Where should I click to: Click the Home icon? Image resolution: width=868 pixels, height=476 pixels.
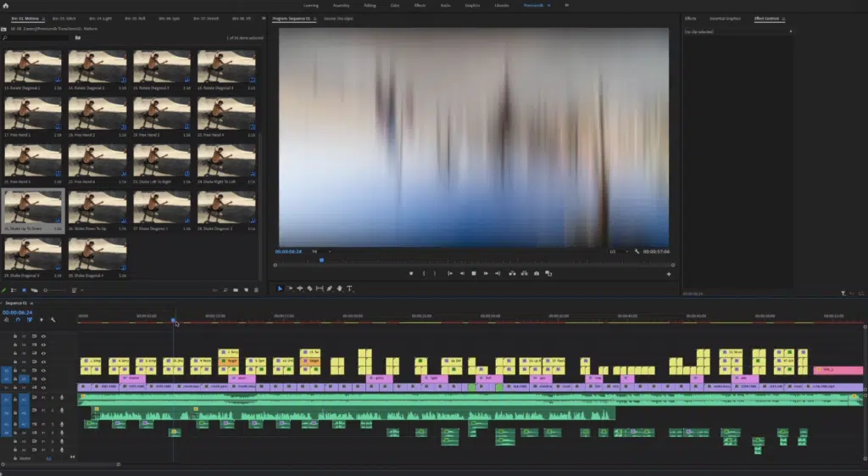tap(6, 5)
